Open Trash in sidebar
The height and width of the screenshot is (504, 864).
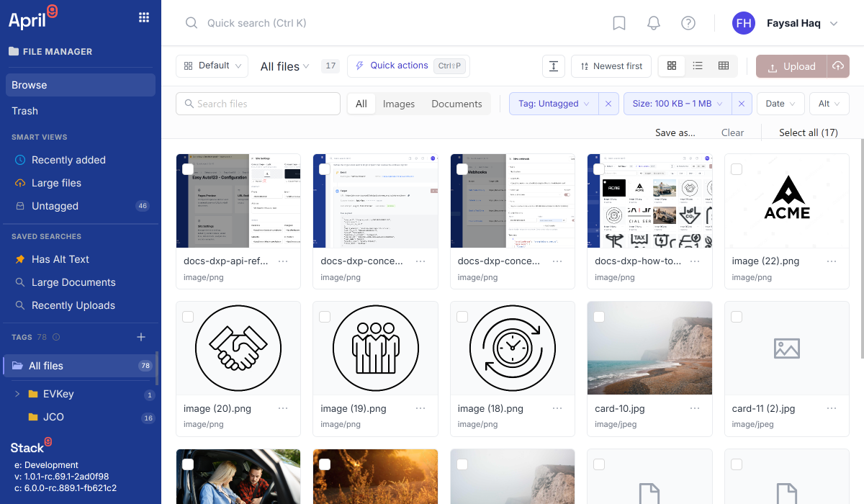[x=81, y=111]
